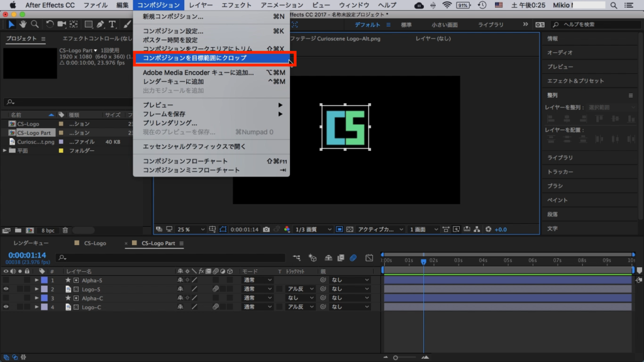Click the region of interest icon
This screenshot has height=362, width=644.
[340, 229]
